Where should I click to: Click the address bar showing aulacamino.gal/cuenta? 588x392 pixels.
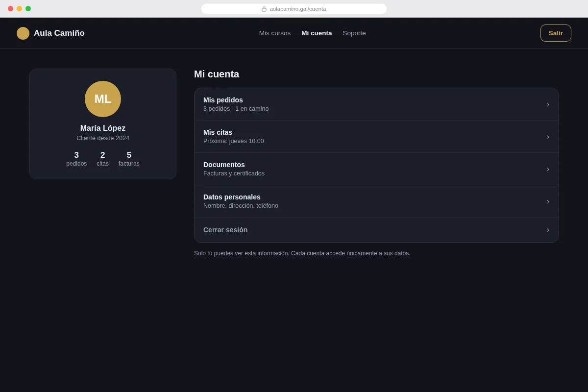point(294,9)
